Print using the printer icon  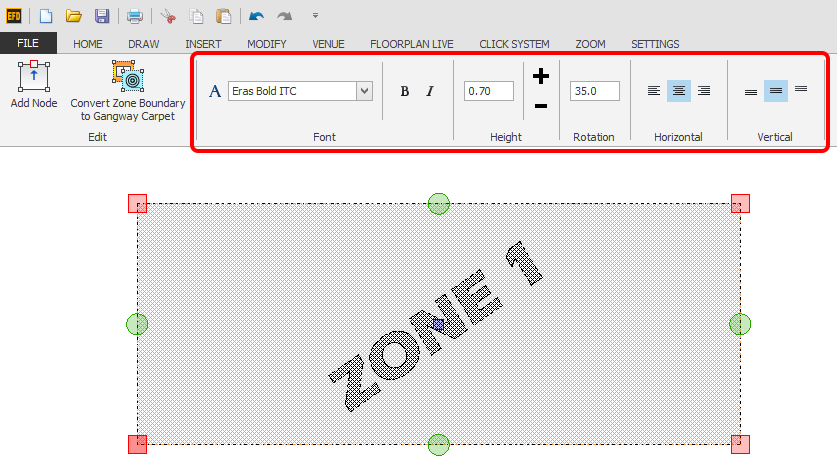tap(135, 16)
